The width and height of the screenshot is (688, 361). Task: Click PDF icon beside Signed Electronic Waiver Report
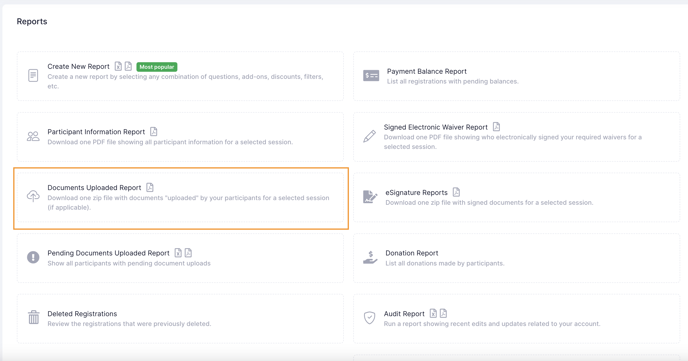(496, 126)
